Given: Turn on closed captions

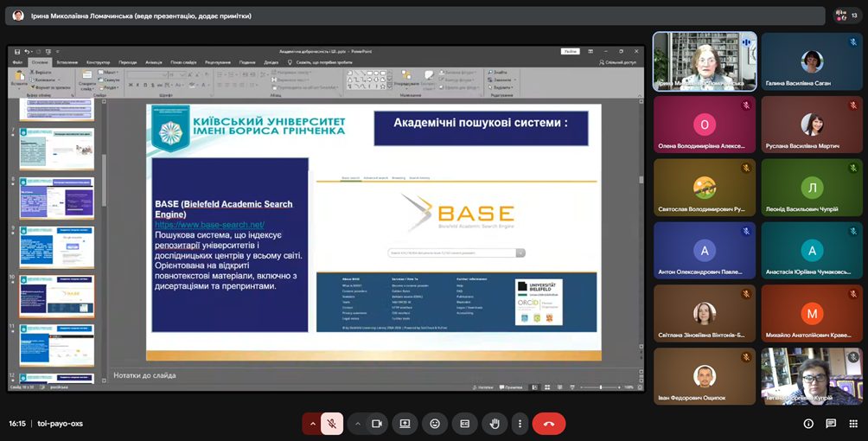Looking at the screenshot, I should [x=464, y=424].
